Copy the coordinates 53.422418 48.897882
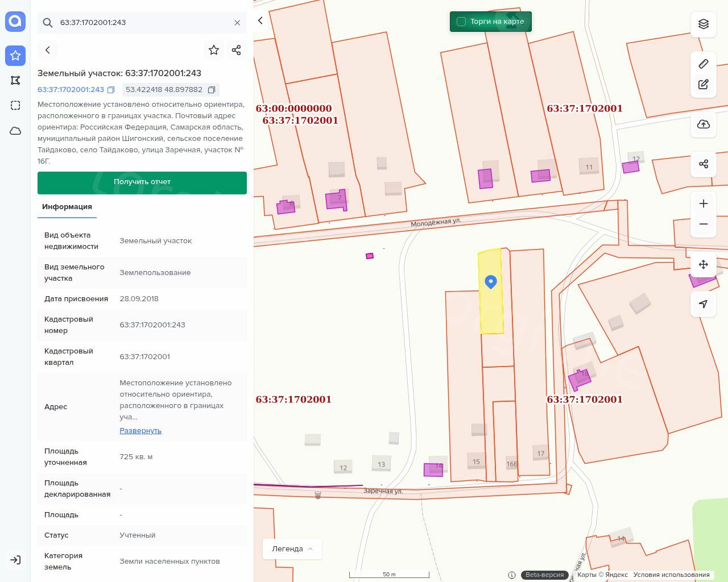728x582 pixels. click(212, 90)
